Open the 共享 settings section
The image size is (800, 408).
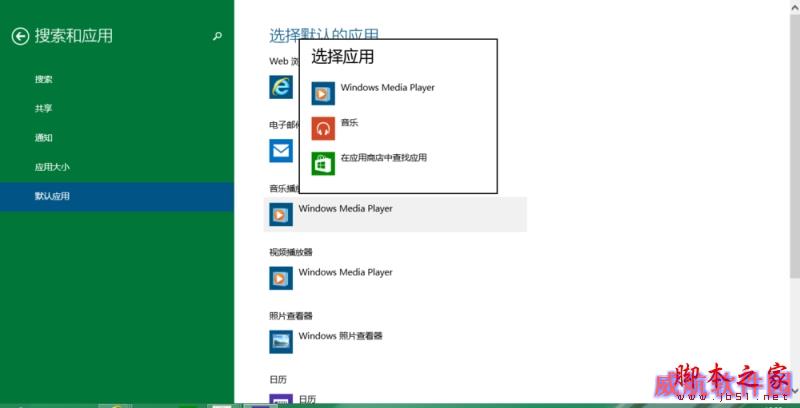[44, 109]
